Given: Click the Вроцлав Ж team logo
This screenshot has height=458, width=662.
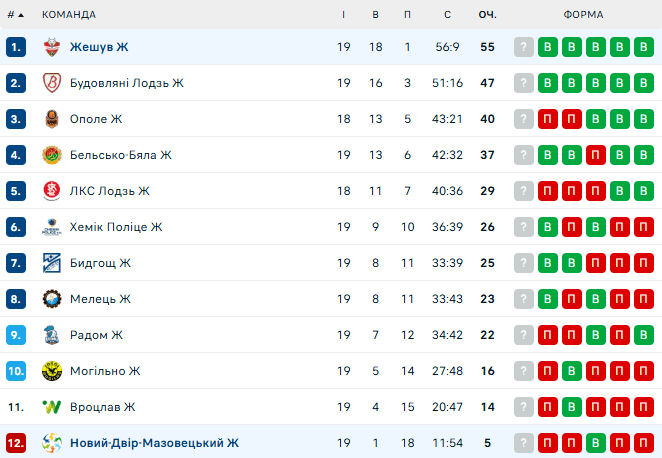Looking at the screenshot, I should [52, 407].
